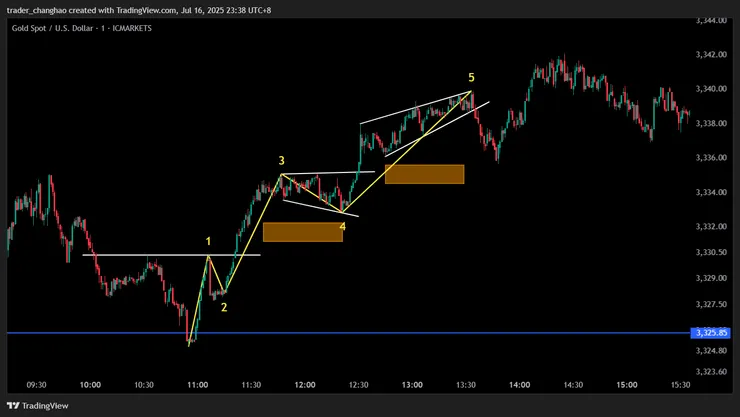Click the 3,327.50 price axis label
This screenshot has height=417, width=740.
pos(711,304)
